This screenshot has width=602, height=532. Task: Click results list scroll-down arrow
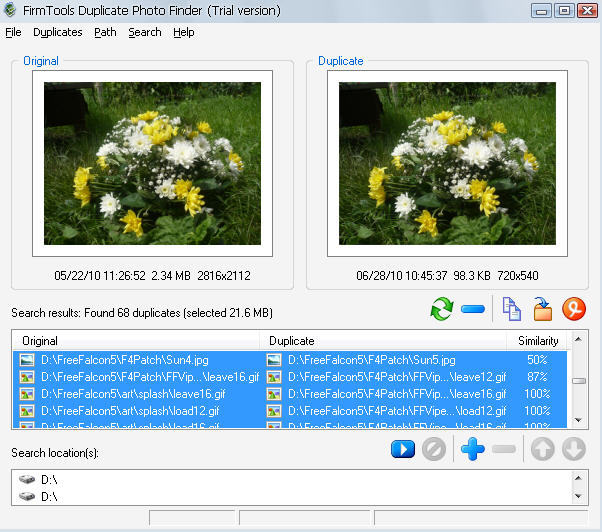[578, 420]
